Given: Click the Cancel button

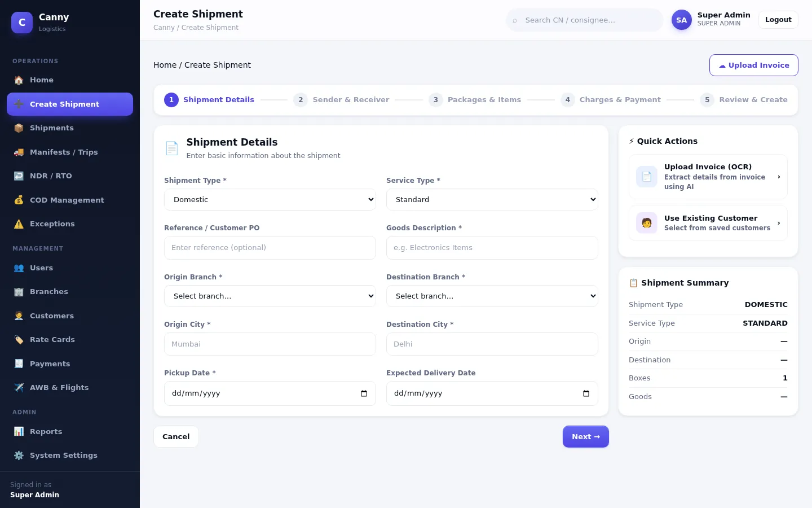Looking at the screenshot, I should 176,437.
